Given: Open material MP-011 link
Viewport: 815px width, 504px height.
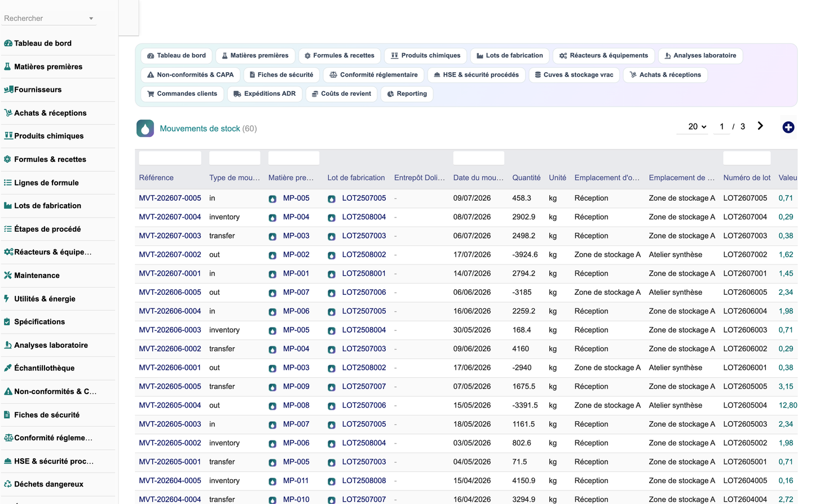Looking at the screenshot, I should [296, 481].
